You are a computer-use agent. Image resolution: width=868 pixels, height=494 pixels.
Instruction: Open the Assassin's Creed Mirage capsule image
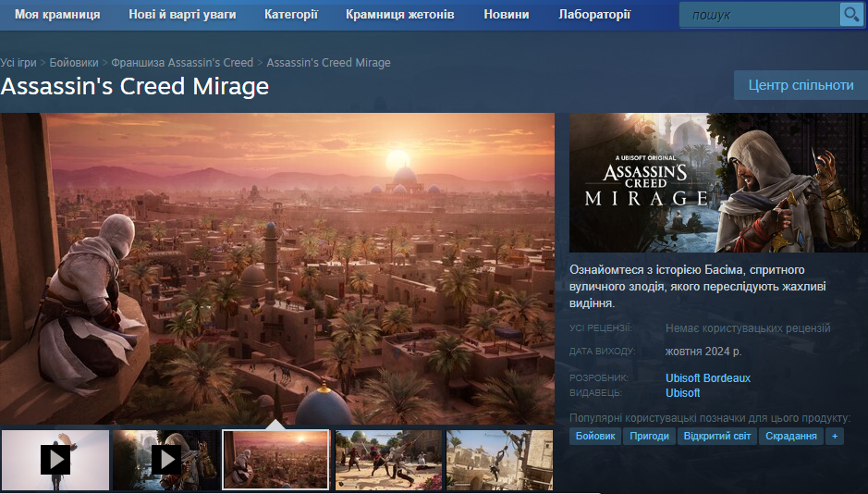717,183
